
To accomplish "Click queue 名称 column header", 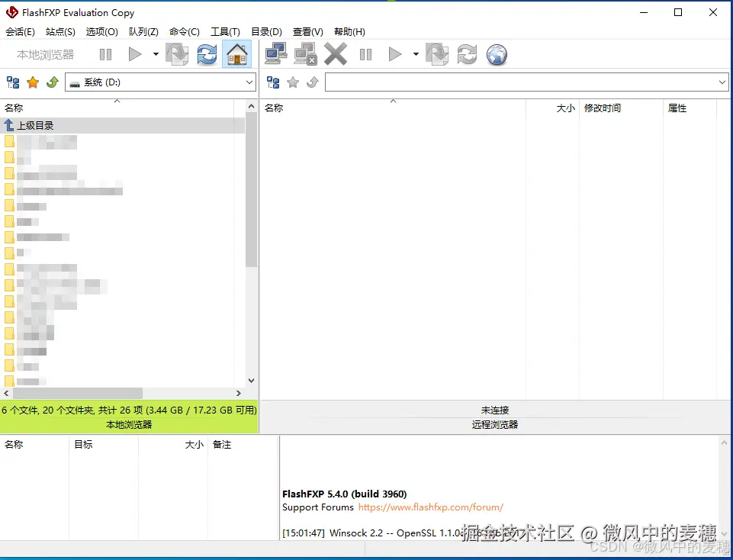I will click(x=34, y=445).
